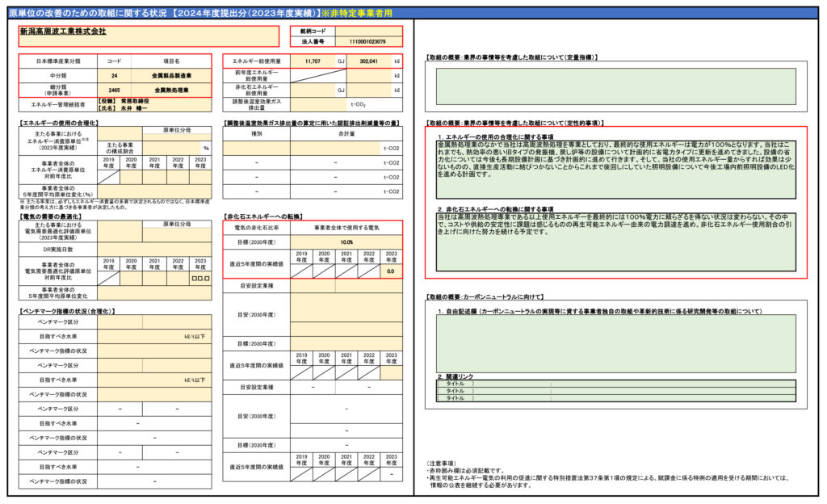Click corporate number 1110001023079
Viewport: 827px width, 504px height.
(366, 40)
